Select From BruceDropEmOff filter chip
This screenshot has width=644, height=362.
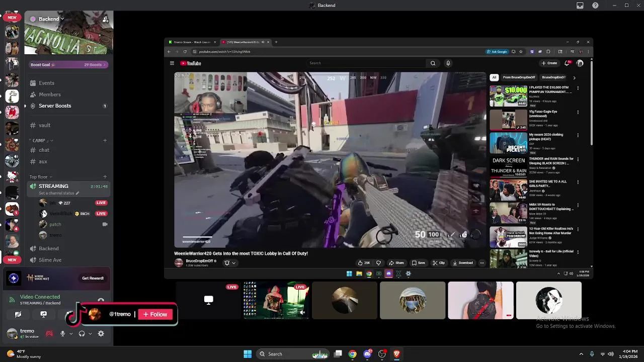pos(519,77)
